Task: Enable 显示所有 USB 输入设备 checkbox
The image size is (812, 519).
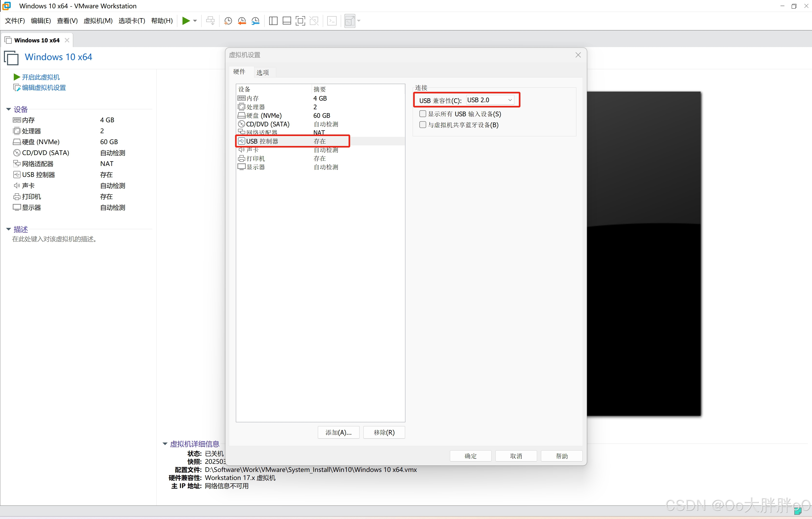Action: (x=423, y=114)
